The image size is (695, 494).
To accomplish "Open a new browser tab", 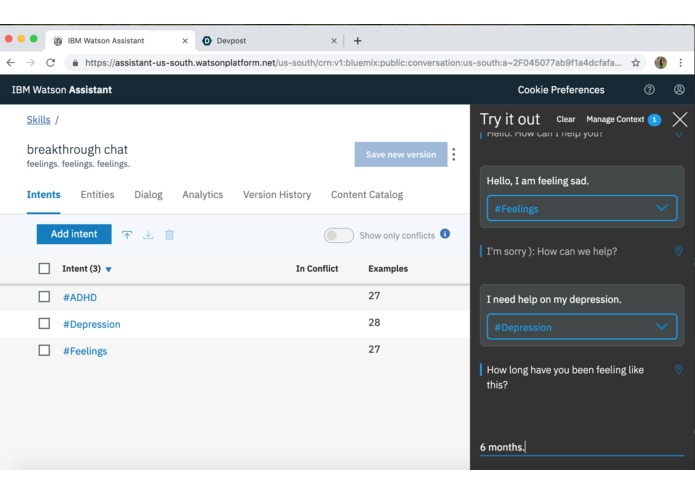I will coord(357,41).
